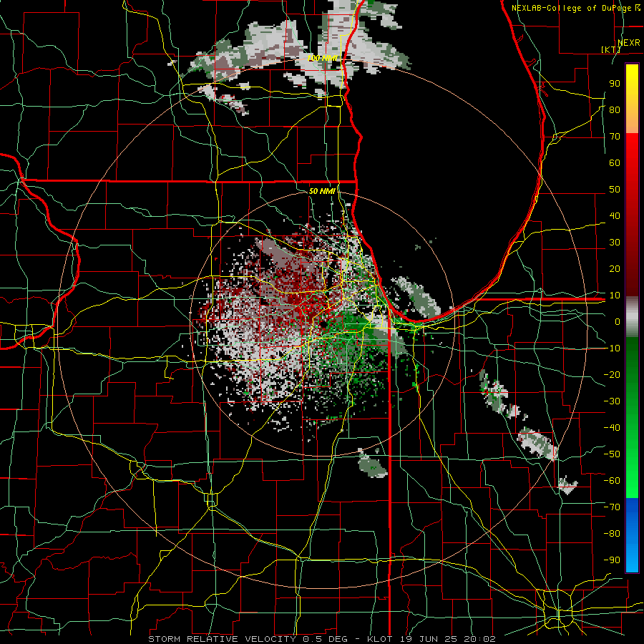The image size is (644, 644).
Task: Click the -20 scale value
Action: coord(612,374)
